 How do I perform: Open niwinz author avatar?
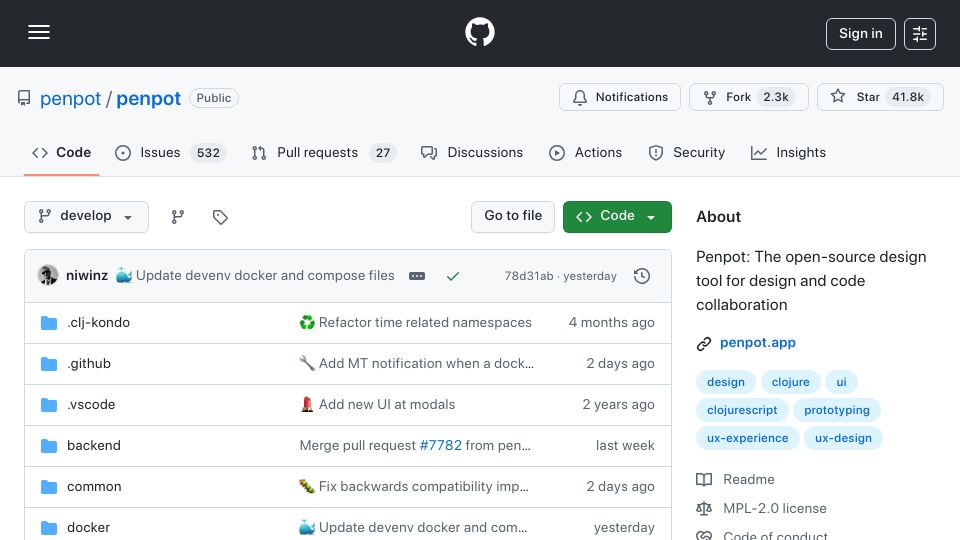coord(48,276)
